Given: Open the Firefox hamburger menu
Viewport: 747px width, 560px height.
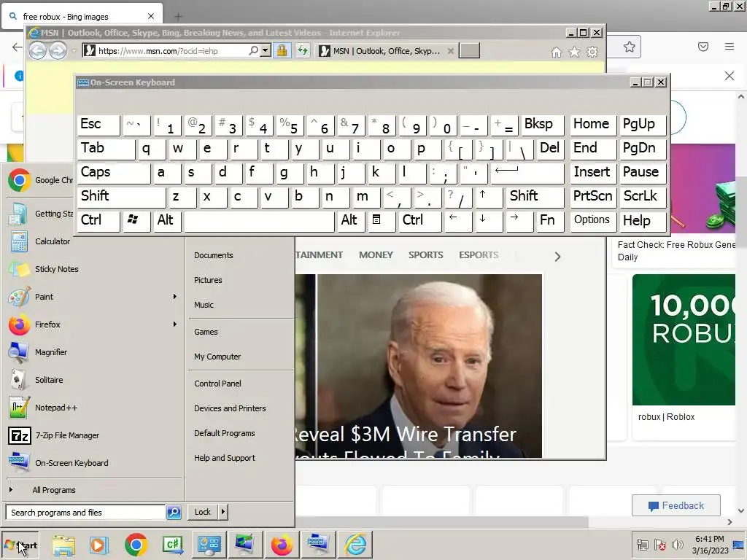Looking at the screenshot, I should [x=729, y=47].
